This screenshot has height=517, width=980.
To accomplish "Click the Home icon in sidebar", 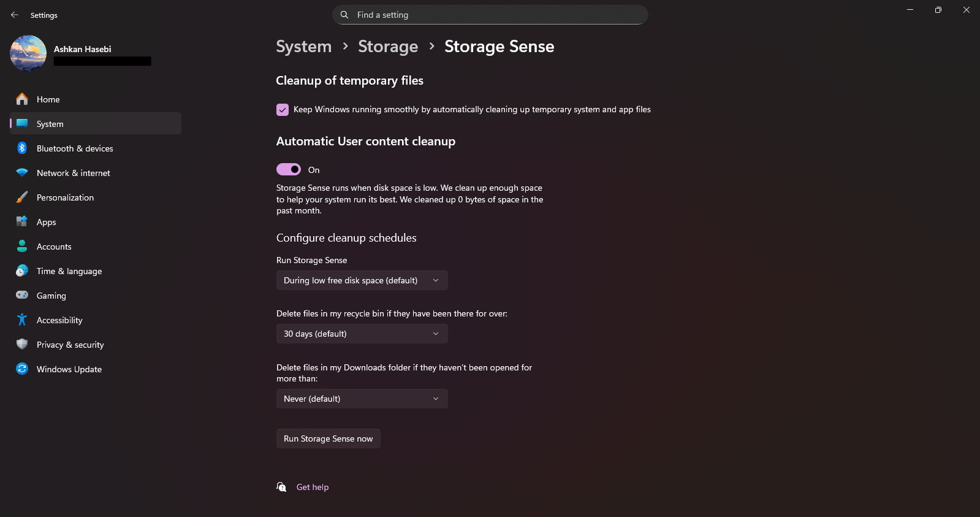I will [22, 99].
